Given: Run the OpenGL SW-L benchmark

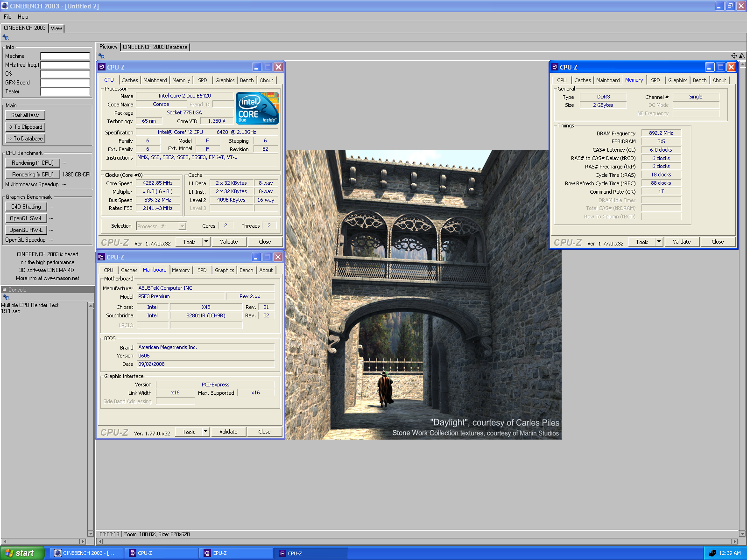Looking at the screenshot, I should point(26,218).
